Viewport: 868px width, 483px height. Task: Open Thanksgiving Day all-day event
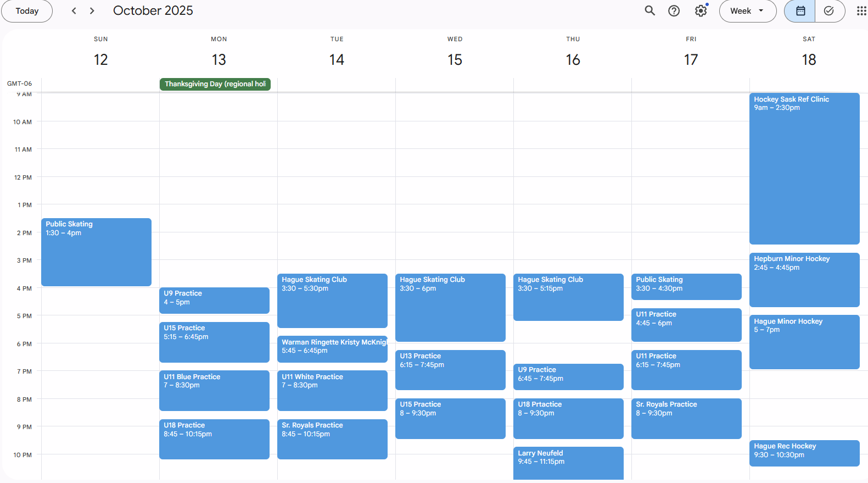pyautogui.click(x=215, y=84)
